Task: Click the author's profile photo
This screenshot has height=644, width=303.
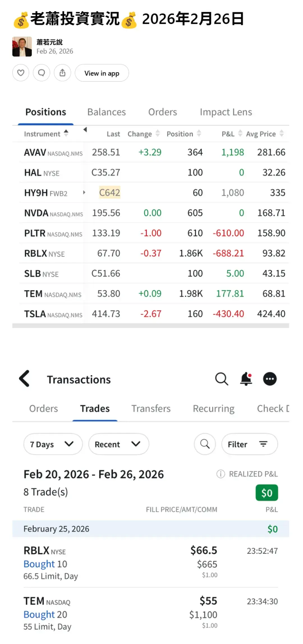Action: coord(22,47)
